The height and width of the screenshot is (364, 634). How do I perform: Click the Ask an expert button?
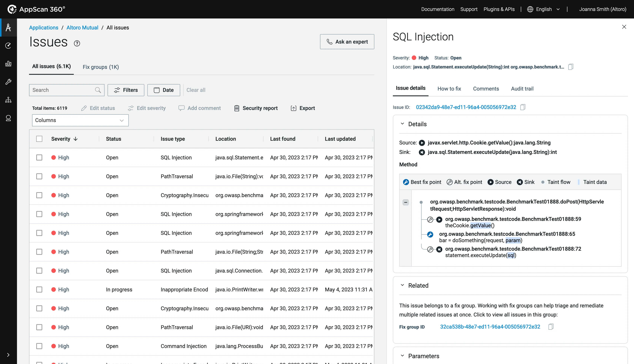[347, 42]
